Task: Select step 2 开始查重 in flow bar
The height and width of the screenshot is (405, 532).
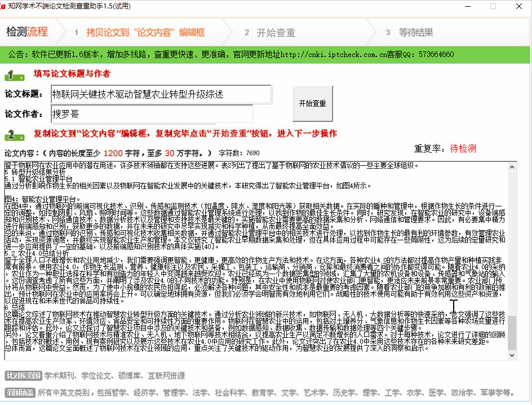Action: tap(270, 33)
